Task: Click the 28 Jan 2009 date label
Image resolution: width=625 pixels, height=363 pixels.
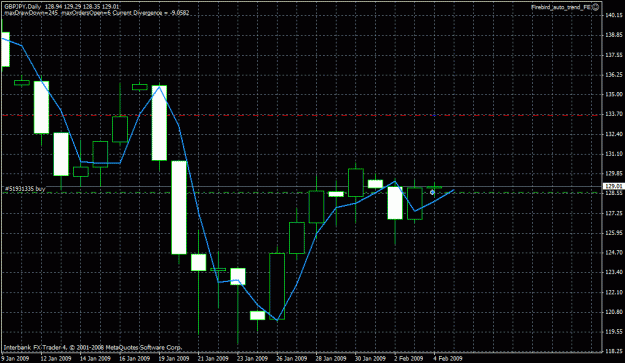Action: pos(331,358)
